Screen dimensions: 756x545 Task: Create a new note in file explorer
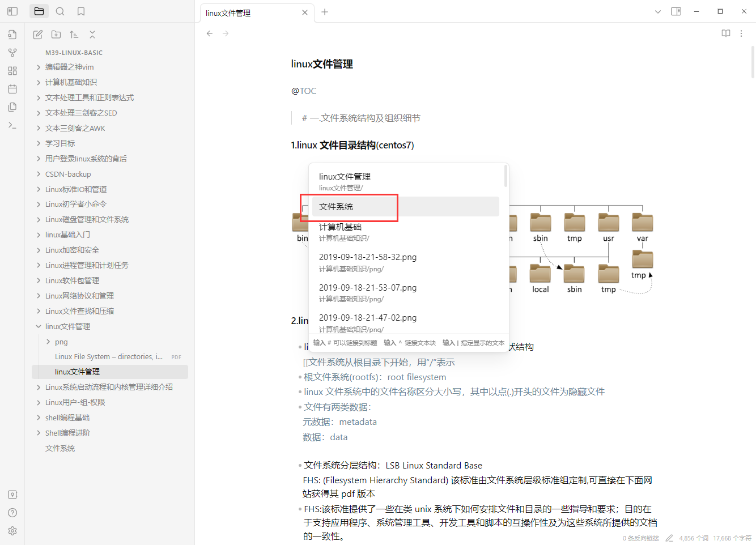pos(38,35)
